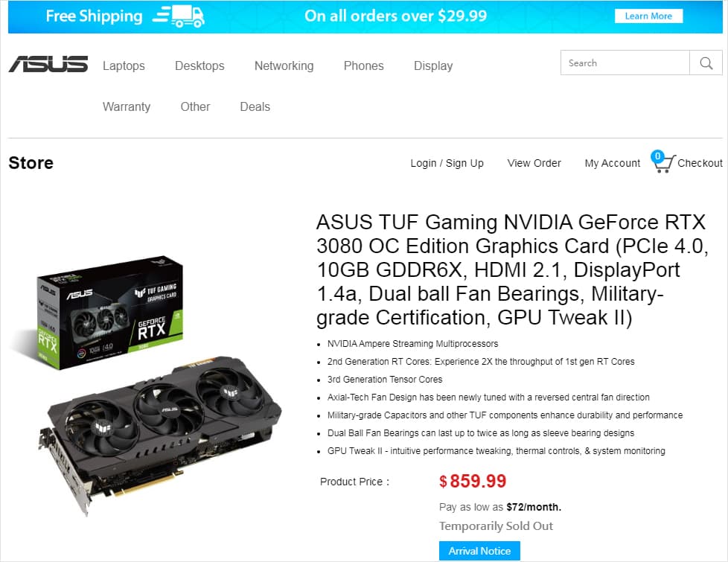Open the Desktops menu

[199, 66]
